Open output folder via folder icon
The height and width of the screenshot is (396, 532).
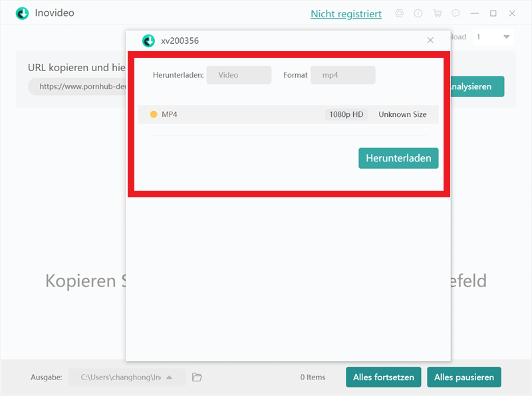point(197,377)
